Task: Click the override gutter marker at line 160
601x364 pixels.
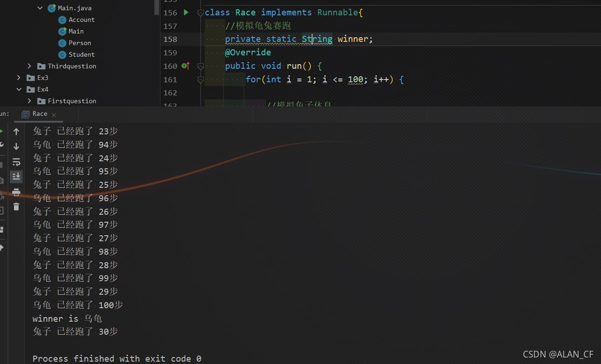Action: tap(185, 66)
